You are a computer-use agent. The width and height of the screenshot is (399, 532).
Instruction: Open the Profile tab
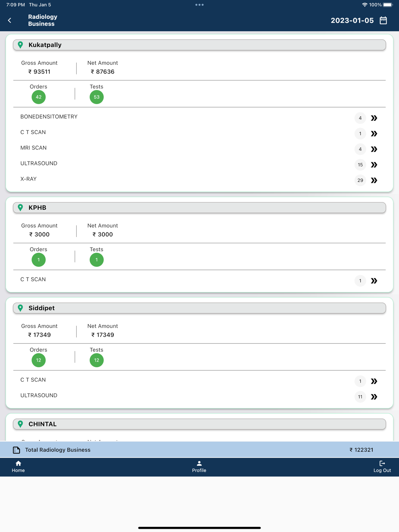[x=199, y=467]
